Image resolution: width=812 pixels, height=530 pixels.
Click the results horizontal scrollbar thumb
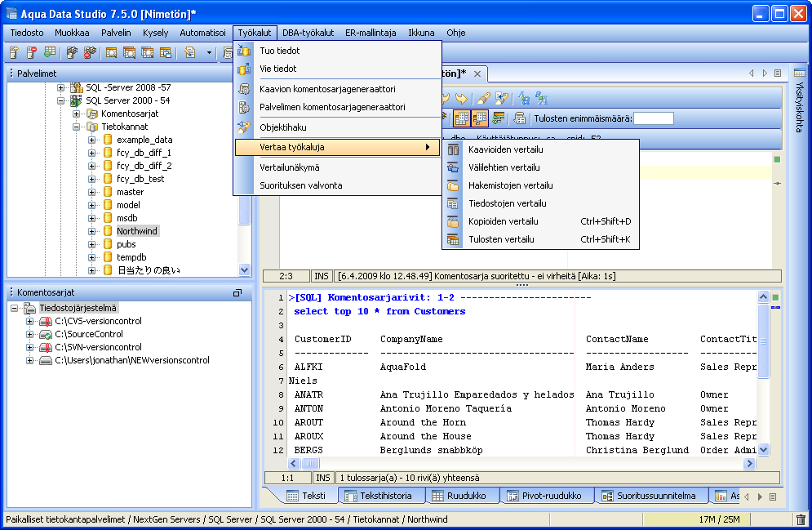(310, 463)
